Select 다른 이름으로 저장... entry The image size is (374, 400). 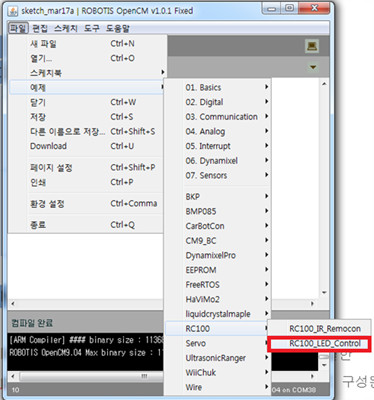(x=87, y=132)
